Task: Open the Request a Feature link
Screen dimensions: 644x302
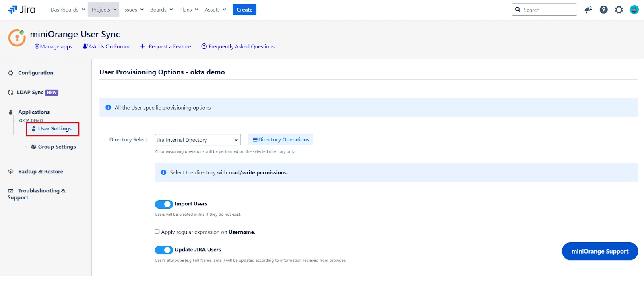Action: 165,46
